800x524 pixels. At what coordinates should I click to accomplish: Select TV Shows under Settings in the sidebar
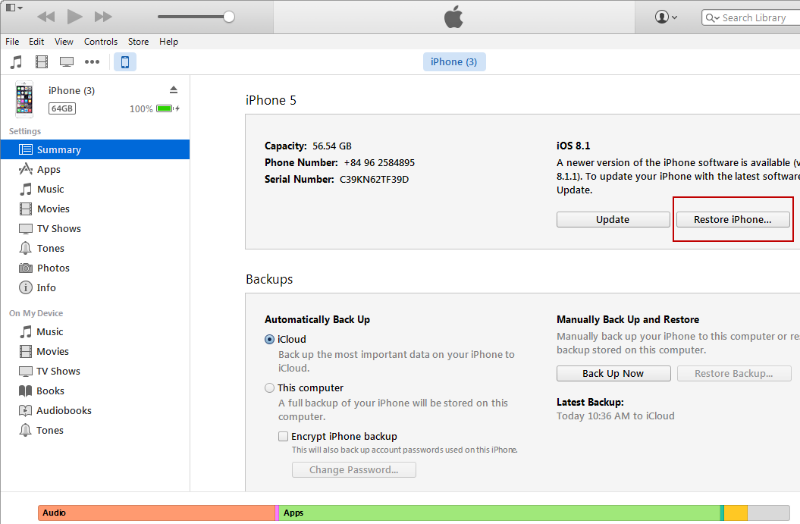pos(95,229)
